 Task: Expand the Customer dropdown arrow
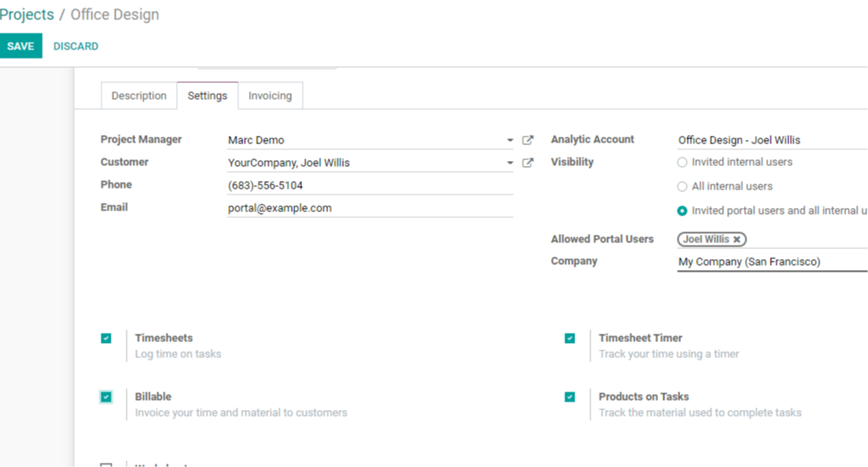tap(510, 163)
